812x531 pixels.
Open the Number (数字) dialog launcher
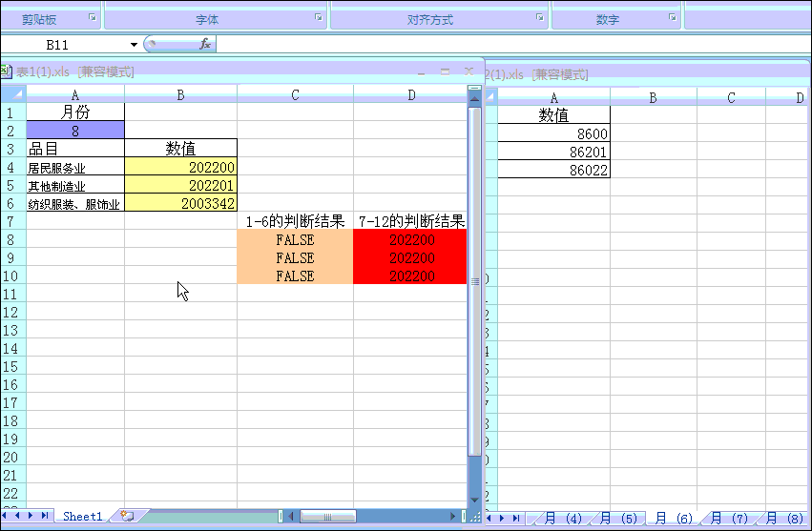click(673, 18)
